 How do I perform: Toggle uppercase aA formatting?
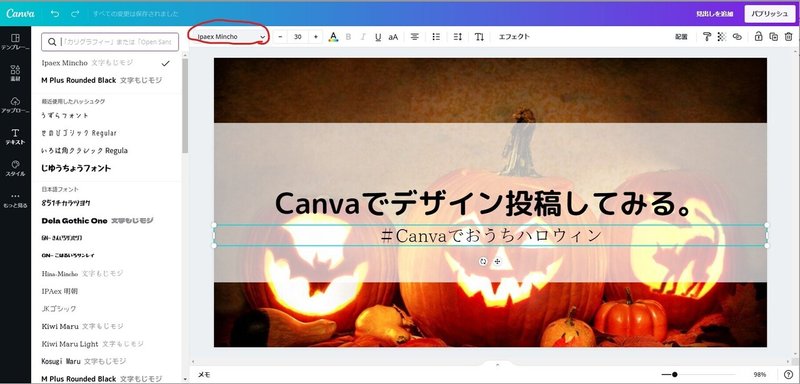393,37
